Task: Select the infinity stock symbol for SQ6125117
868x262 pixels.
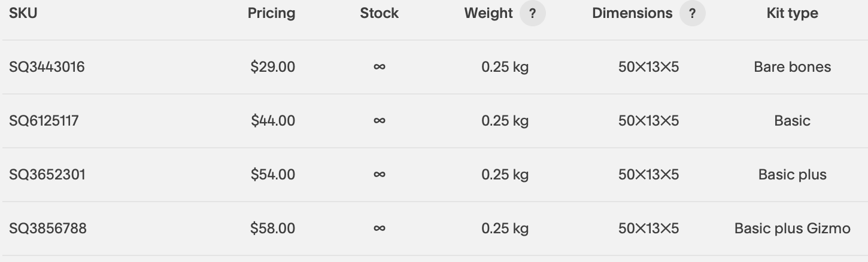Action: point(379,121)
